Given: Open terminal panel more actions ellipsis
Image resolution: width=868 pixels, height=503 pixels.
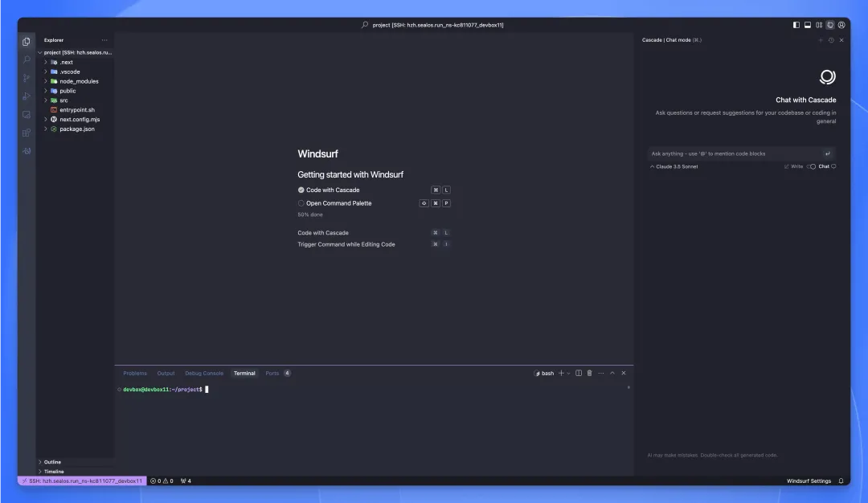Looking at the screenshot, I should tap(600, 373).
